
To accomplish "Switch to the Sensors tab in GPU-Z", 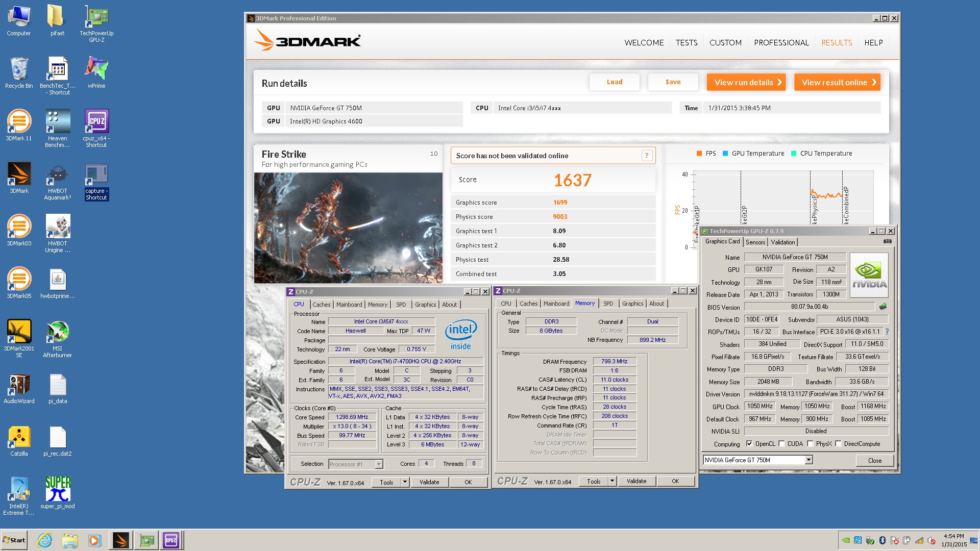I will coord(755,242).
